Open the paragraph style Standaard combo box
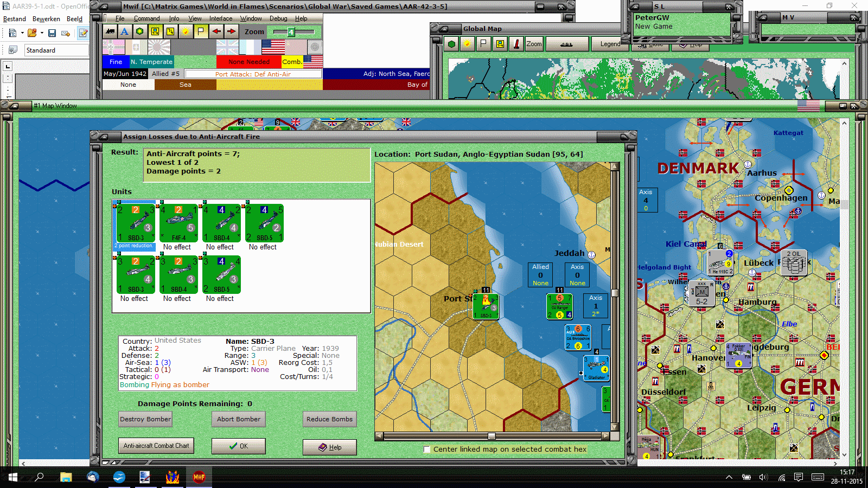Screen dimensions: 868x488 coord(56,50)
